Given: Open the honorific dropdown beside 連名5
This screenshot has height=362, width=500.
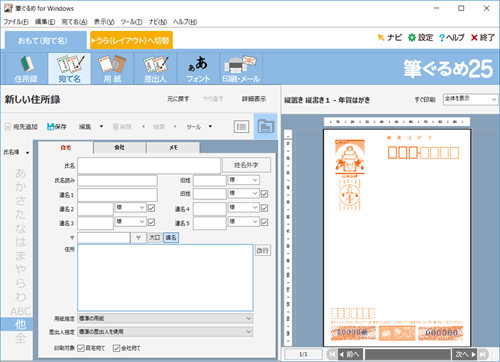Looking at the screenshot, I should [244, 222].
